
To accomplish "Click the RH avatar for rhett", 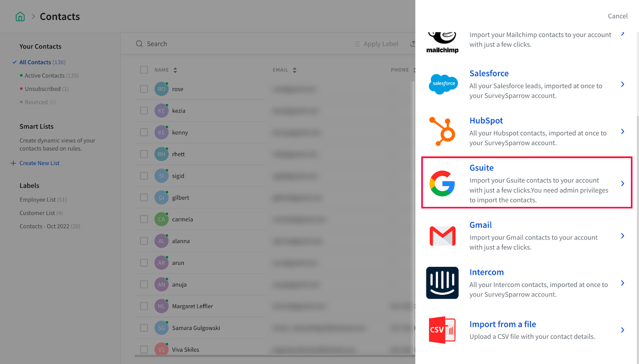I will (161, 154).
